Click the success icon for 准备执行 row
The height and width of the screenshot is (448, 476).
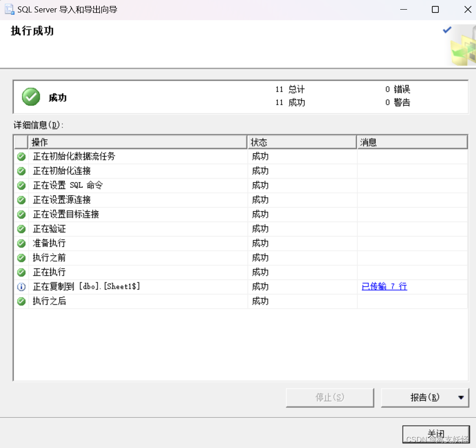(x=21, y=244)
